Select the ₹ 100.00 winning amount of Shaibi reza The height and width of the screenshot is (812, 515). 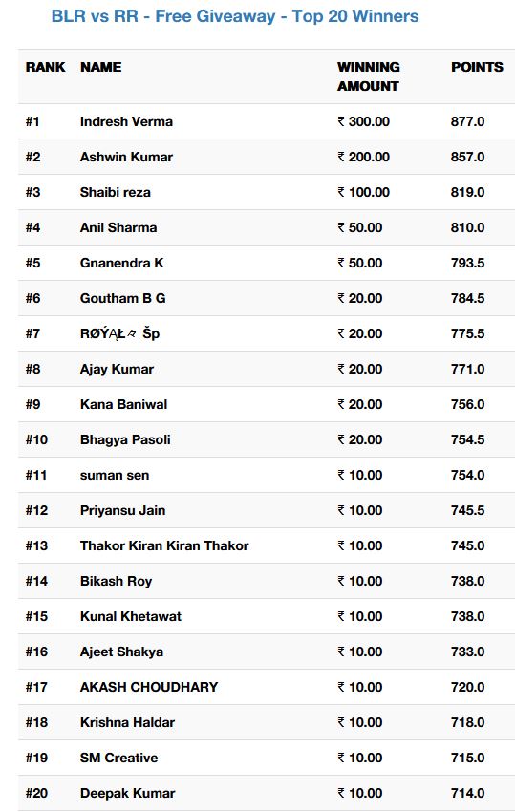364,192
